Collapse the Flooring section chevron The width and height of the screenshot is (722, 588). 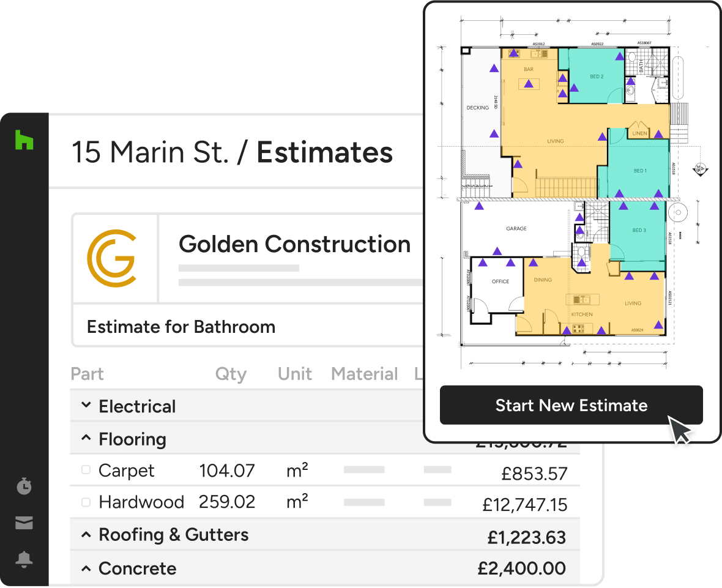[87, 439]
